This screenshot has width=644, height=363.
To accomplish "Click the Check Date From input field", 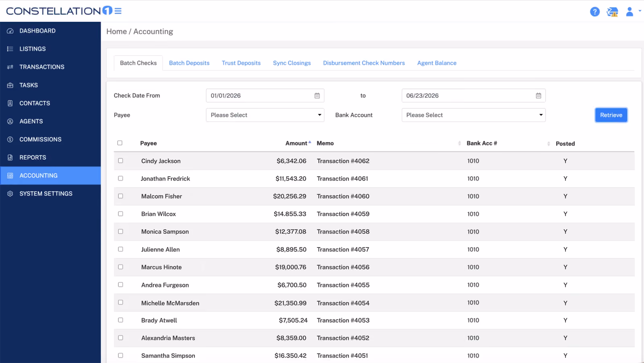I will 265,96.
